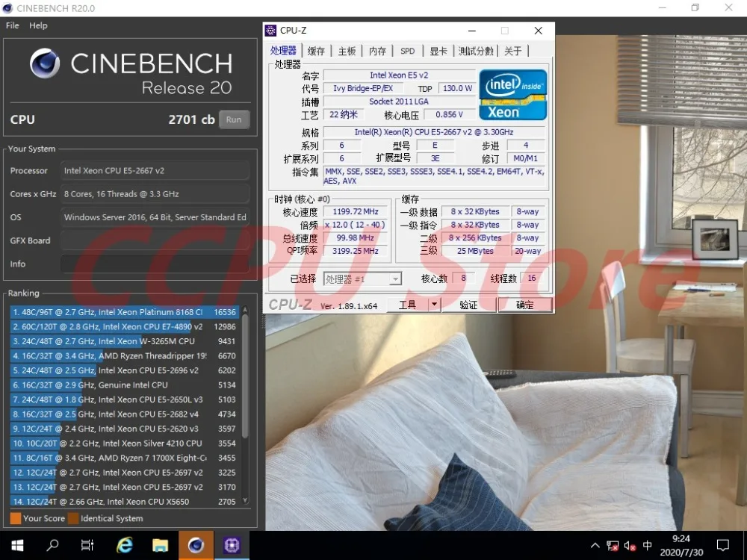Screen dimensions: 747x560
Task: Switch to the 内存 tab in CPU-Z
Action: tap(377, 51)
